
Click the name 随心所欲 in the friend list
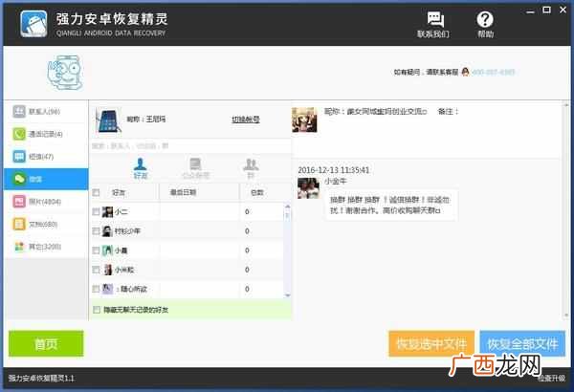click(134, 289)
